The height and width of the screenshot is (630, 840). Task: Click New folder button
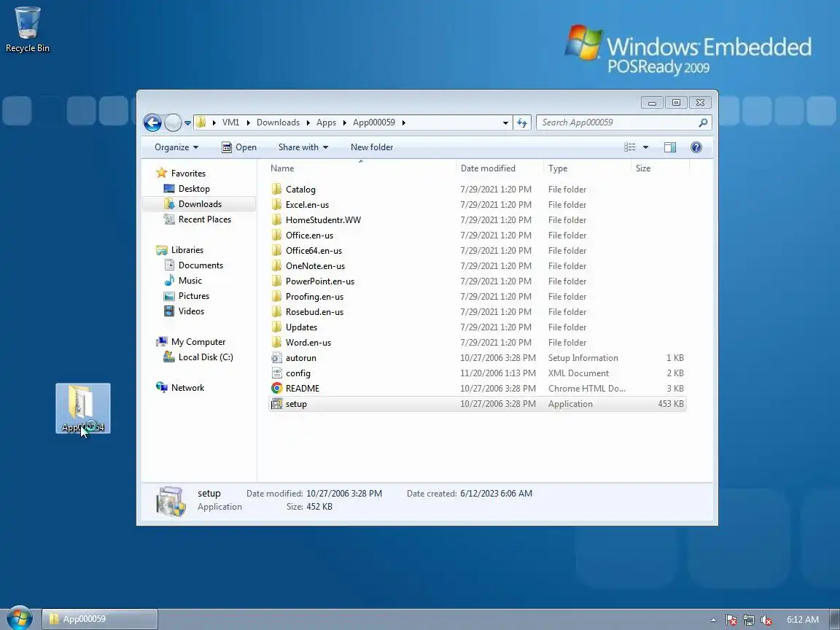372,147
